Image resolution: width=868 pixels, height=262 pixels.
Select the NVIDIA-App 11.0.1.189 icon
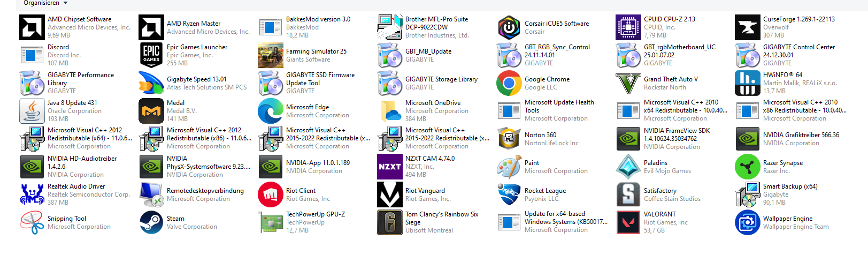[271, 167]
